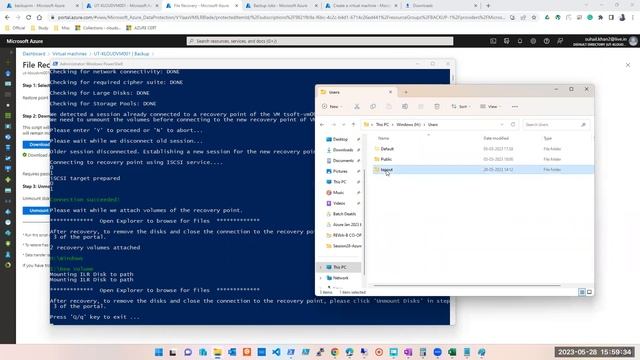
Task: Expand the address bar history dropdown in Explorer
Action: tap(502, 124)
